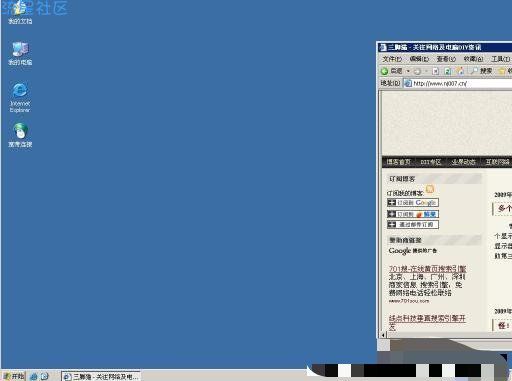512x381 pixels.
Task: Click the subscribe to 鲜果 button
Action: [413, 214]
